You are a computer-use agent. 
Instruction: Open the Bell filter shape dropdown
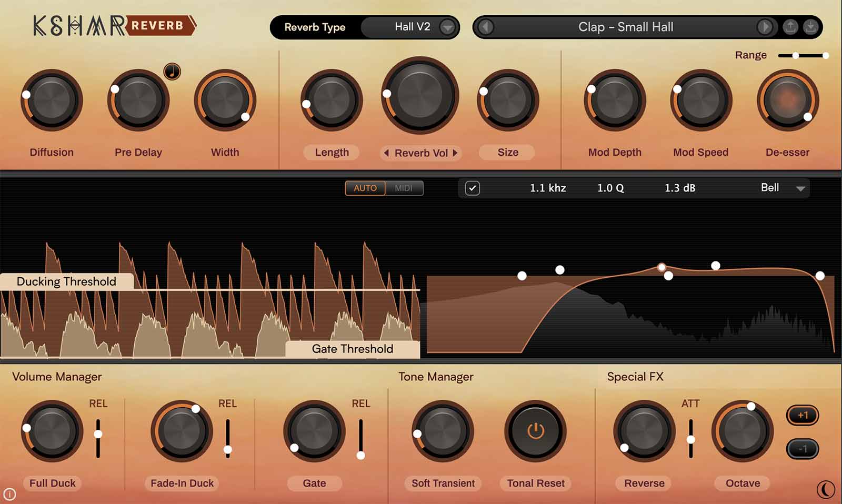[783, 188]
